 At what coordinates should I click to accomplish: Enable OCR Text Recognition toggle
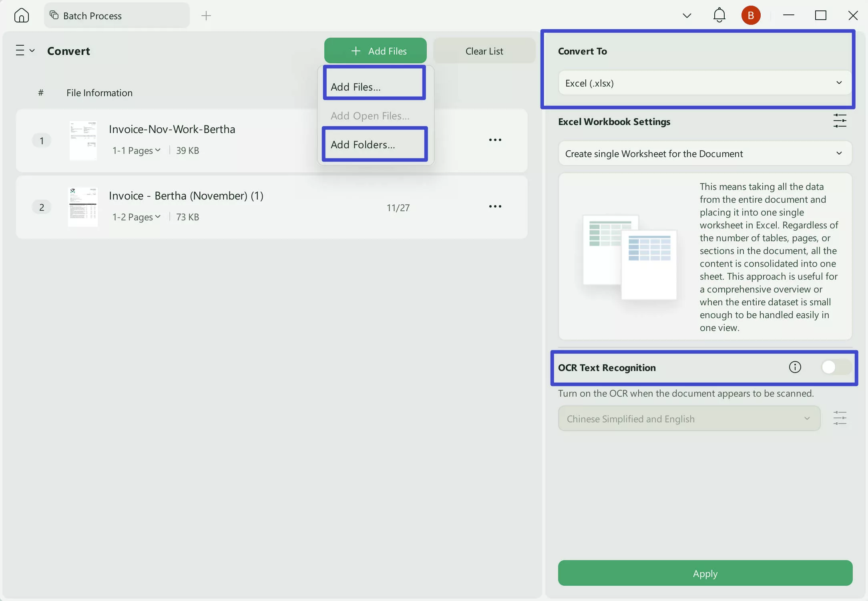[836, 367]
